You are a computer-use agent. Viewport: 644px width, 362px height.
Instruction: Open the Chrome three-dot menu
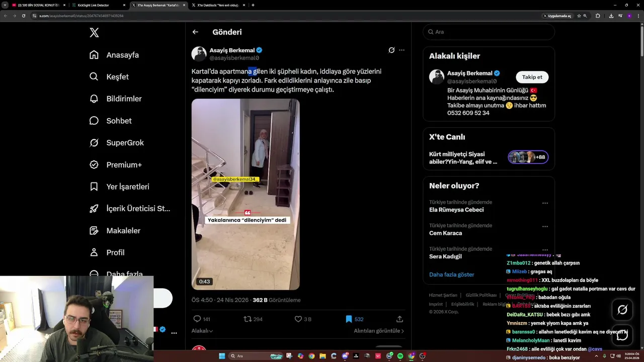(x=638, y=16)
